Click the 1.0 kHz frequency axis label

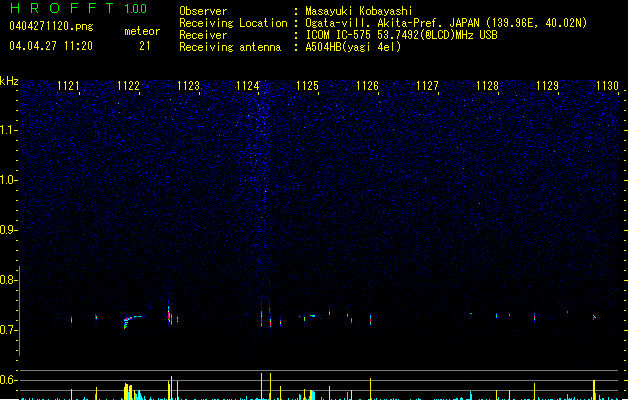click(x=8, y=180)
